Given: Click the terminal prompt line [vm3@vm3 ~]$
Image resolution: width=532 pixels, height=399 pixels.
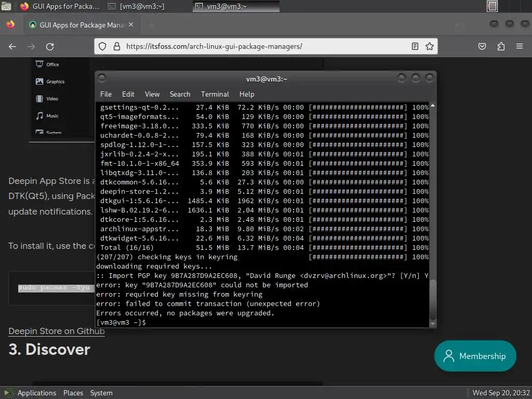Looking at the screenshot, I should coord(121,322).
